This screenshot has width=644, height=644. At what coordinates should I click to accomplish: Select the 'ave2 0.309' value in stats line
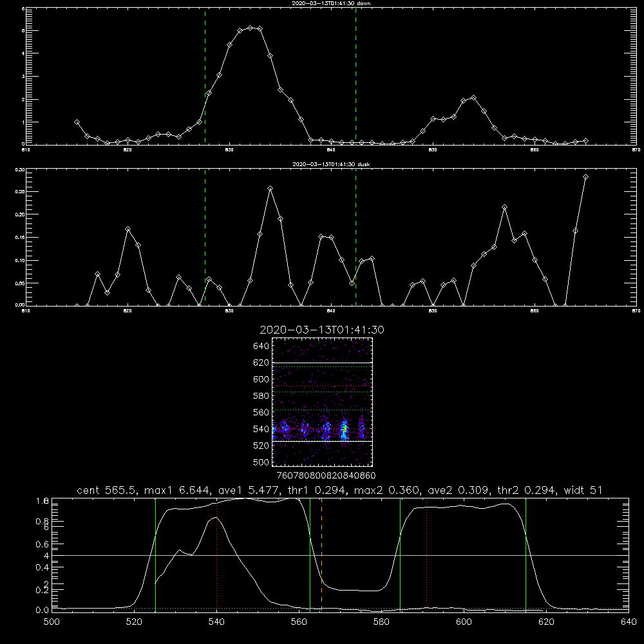point(459,490)
